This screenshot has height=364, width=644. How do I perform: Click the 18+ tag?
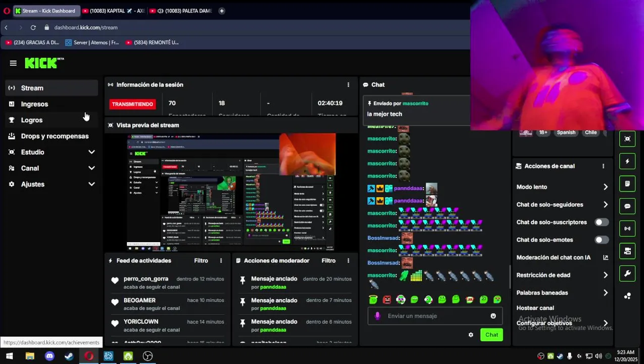point(543,132)
